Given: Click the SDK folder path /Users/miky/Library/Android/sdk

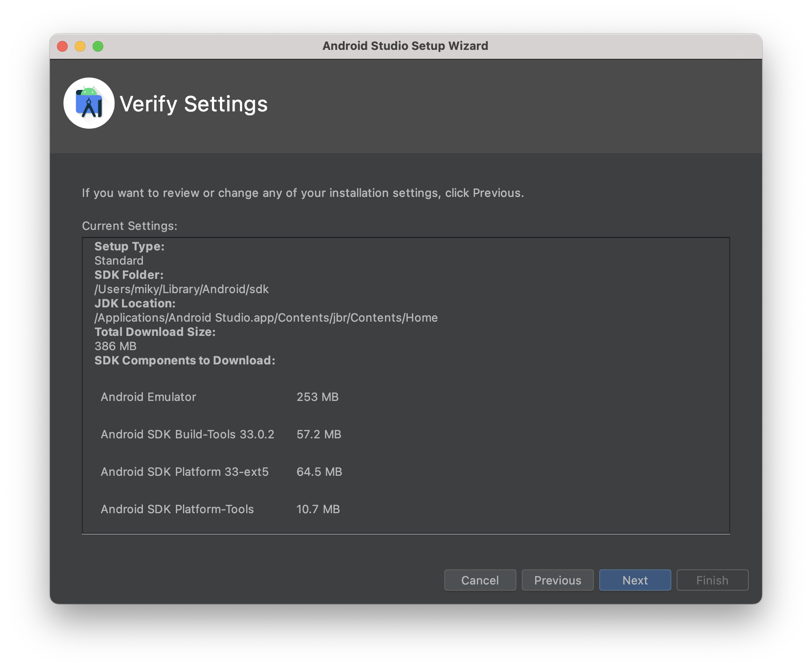Looking at the screenshot, I should [182, 289].
